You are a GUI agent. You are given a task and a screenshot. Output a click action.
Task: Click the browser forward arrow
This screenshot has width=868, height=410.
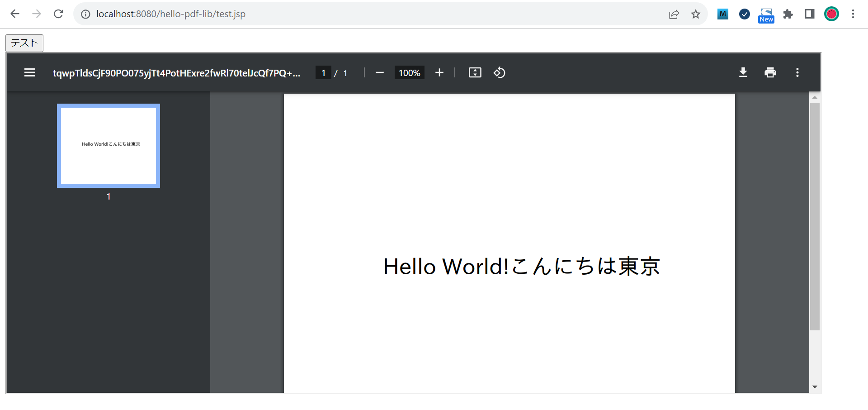pyautogui.click(x=37, y=14)
